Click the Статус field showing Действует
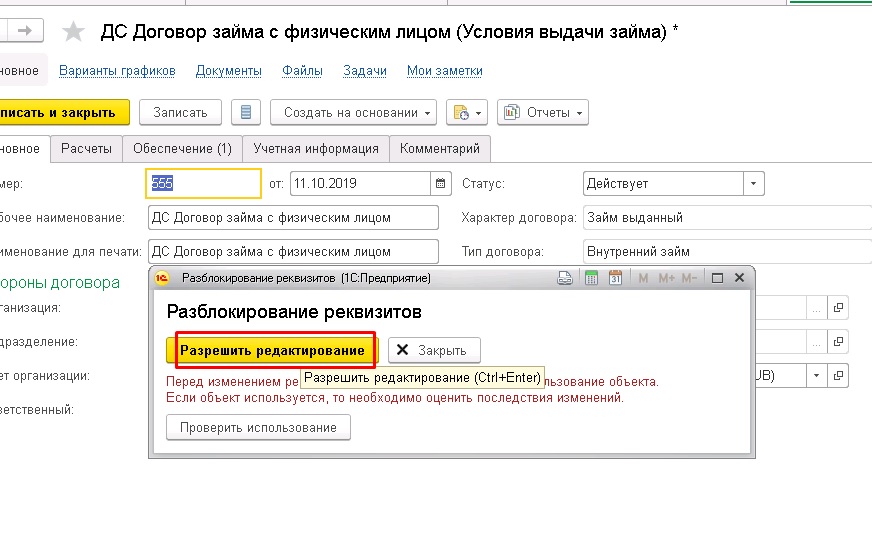The image size is (872, 547). coord(663,183)
